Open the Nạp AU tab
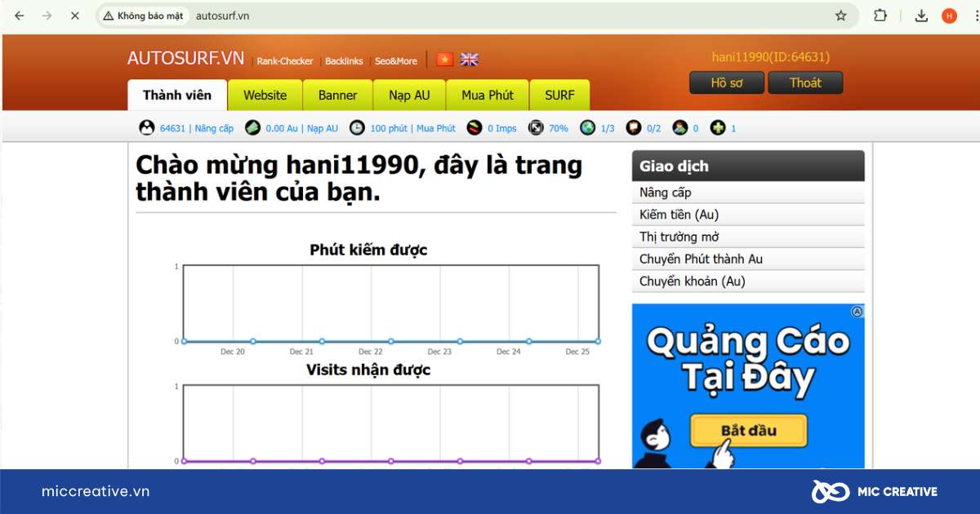This screenshot has width=980, height=514. 409,95
